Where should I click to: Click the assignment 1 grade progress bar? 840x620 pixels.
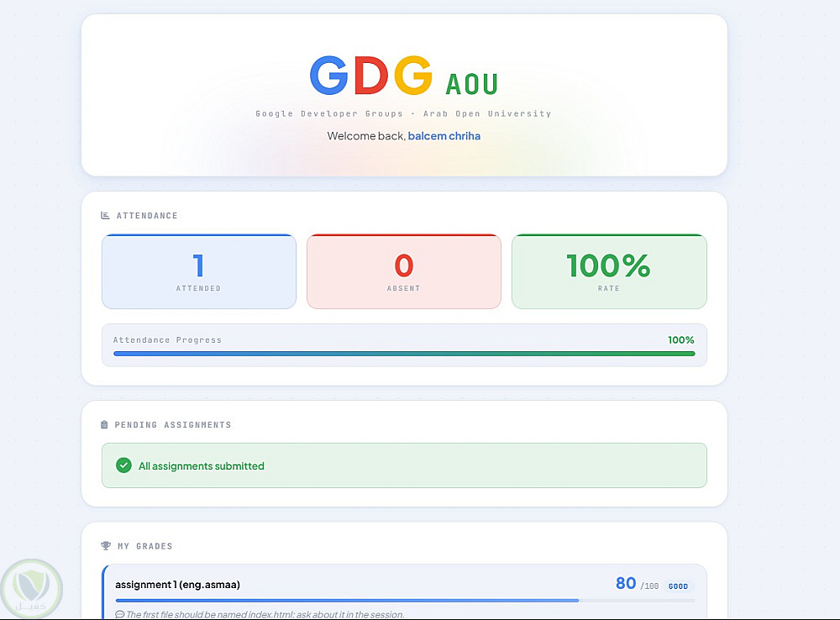click(405, 600)
